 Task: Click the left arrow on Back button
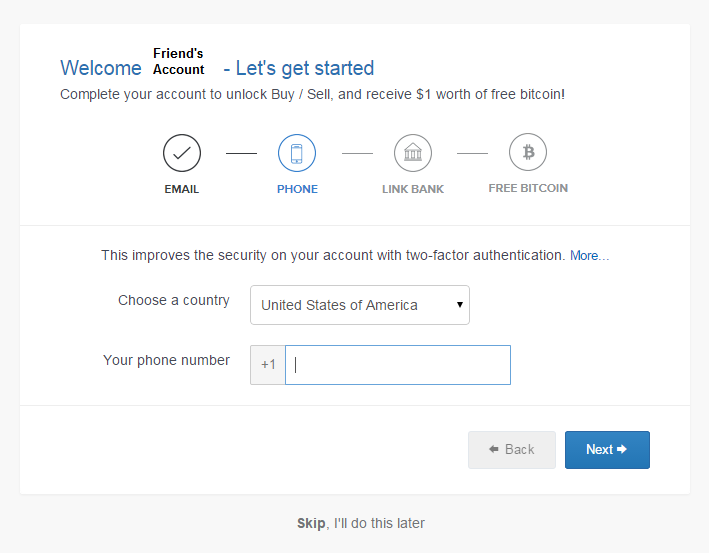(494, 449)
